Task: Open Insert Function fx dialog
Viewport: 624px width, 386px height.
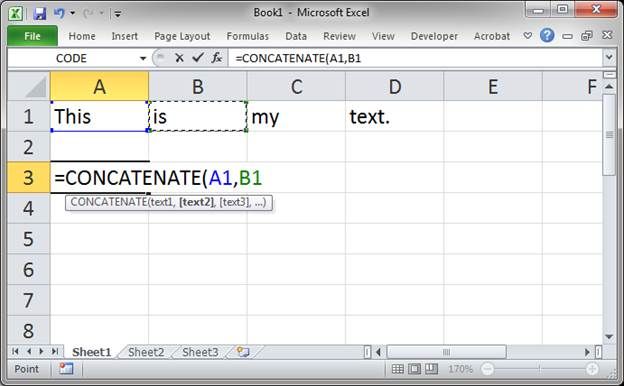Action: click(x=217, y=58)
